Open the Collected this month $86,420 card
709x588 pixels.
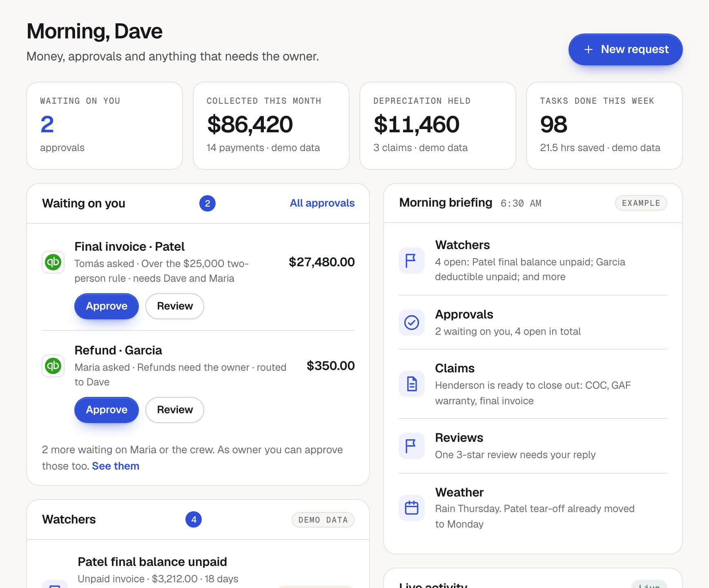coord(271,126)
